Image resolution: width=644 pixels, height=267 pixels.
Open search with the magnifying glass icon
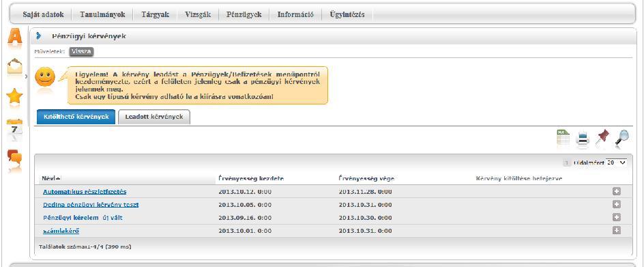[622, 137]
